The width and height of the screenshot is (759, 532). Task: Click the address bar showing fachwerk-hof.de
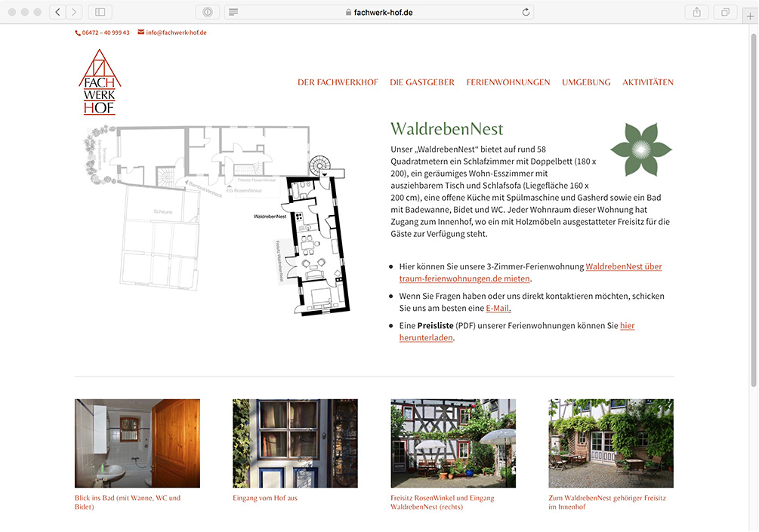(379, 12)
